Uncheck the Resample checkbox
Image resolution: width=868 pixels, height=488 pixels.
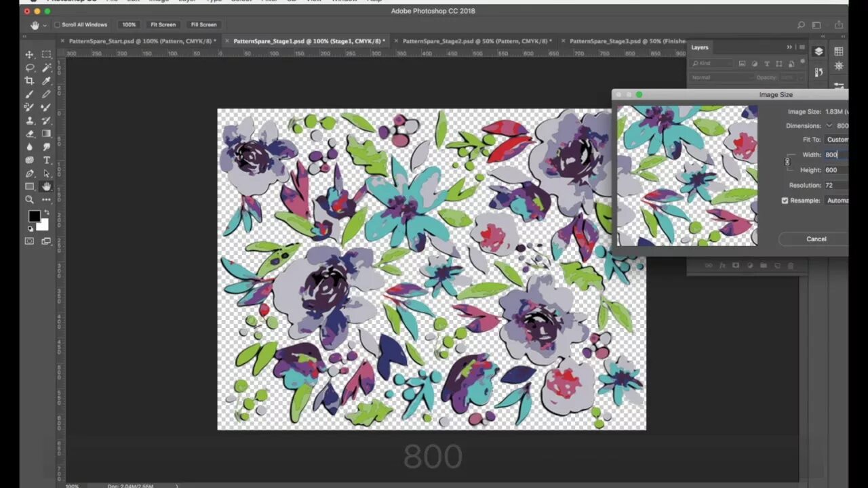pyautogui.click(x=785, y=201)
